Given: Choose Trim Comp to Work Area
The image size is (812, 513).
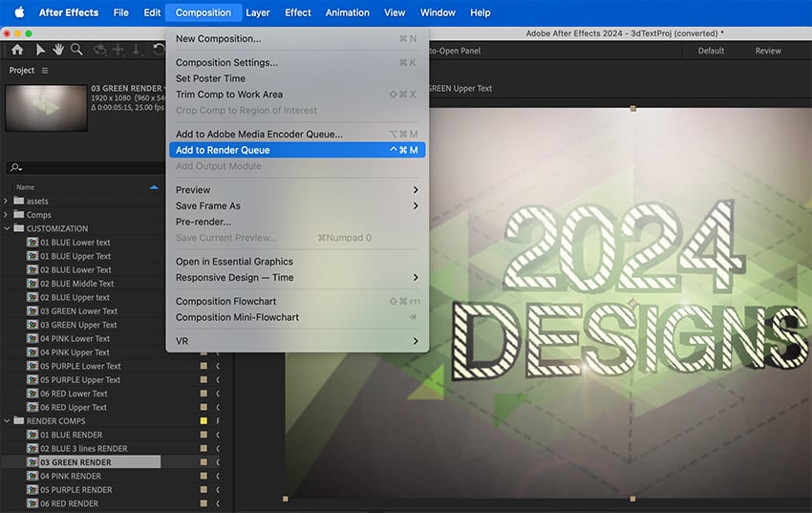Looking at the screenshot, I should pyautogui.click(x=297, y=95).
